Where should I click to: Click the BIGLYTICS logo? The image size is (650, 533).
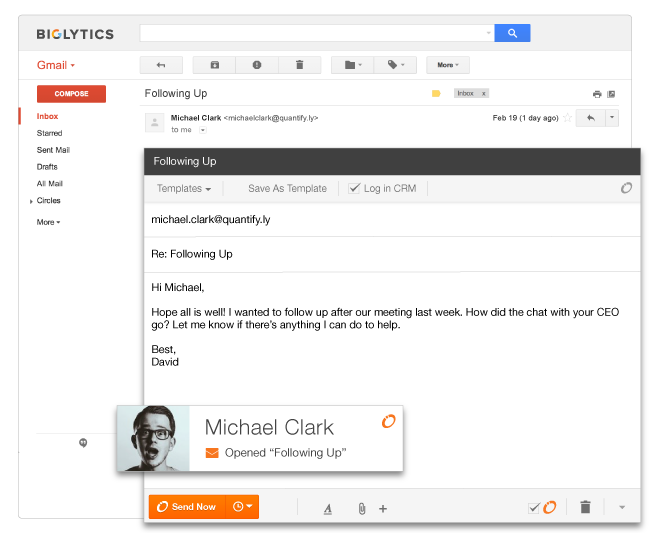[x=75, y=34]
